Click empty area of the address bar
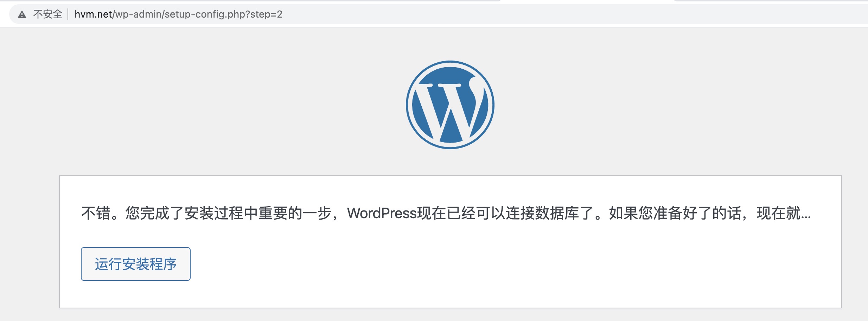This screenshot has width=868, height=321. (563, 14)
